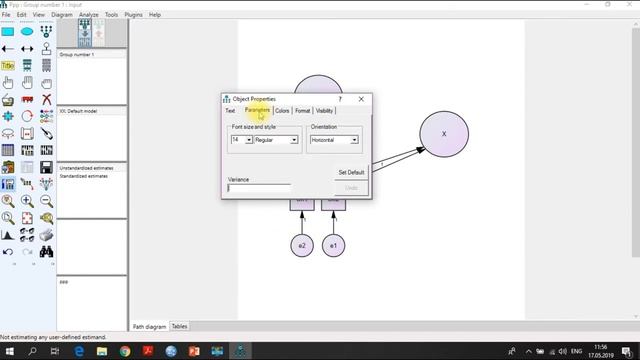The image size is (640, 360).
Task: Open the Analyze menu
Action: pyautogui.click(x=89, y=15)
